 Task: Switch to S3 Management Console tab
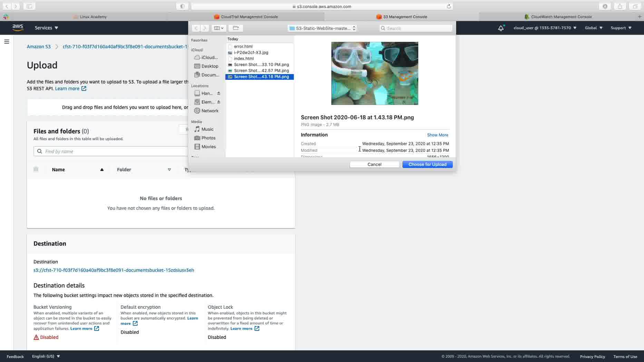coord(402,17)
